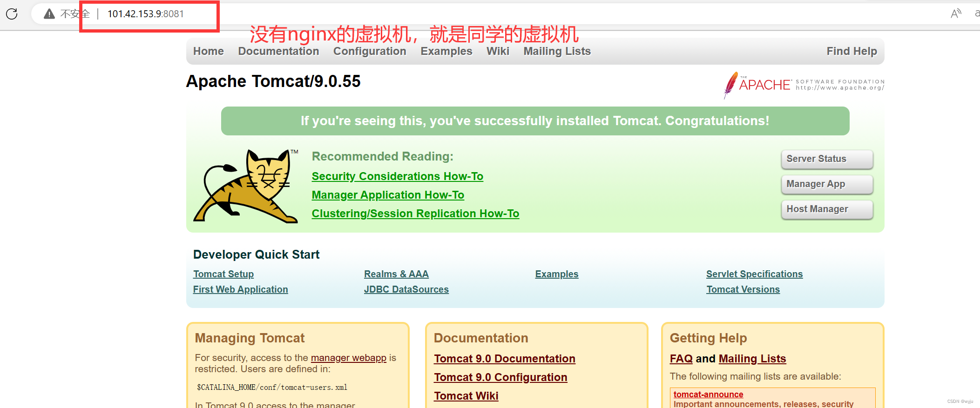Open the tomcat-announce mailing list link

708,395
